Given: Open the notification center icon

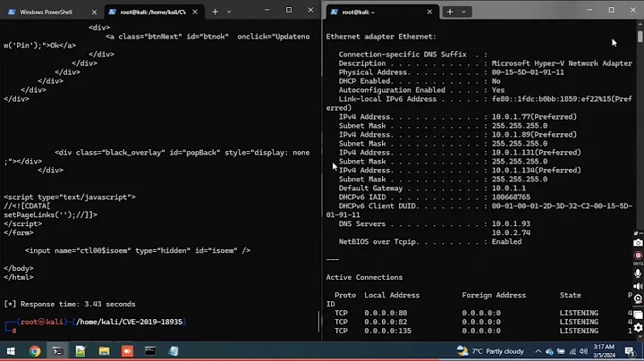Looking at the screenshot, I should pyautogui.click(x=629, y=351).
